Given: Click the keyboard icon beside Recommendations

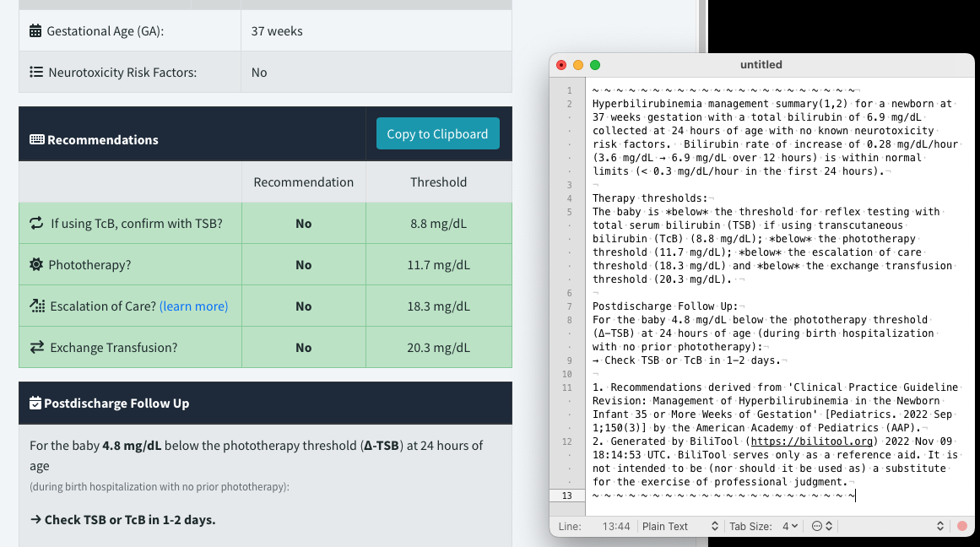Looking at the screenshot, I should (37, 139).
